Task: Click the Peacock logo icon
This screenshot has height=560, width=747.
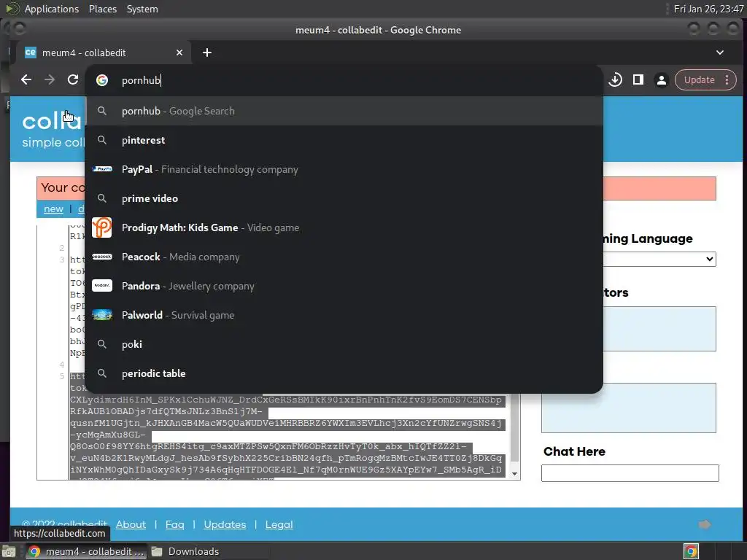Action: 102,257
